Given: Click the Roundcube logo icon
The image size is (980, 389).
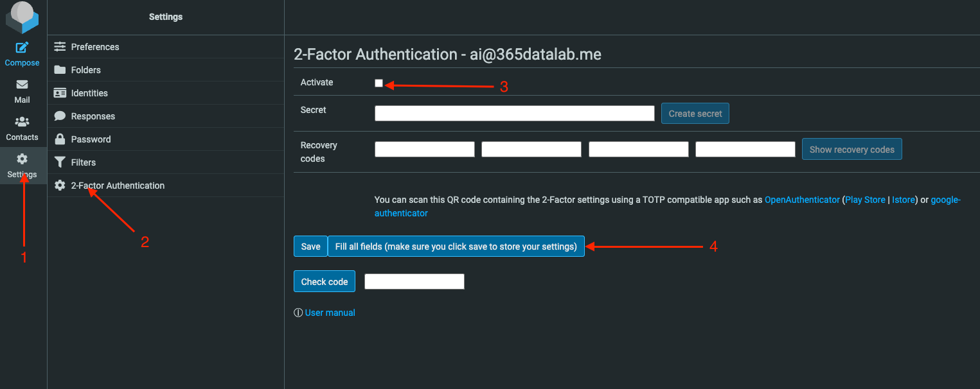Looking at the screenshot, I should point(22,17).
